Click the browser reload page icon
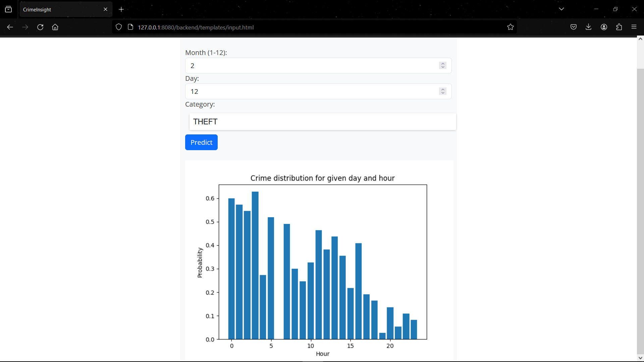 pyautogui.click(x=40, y=27)
